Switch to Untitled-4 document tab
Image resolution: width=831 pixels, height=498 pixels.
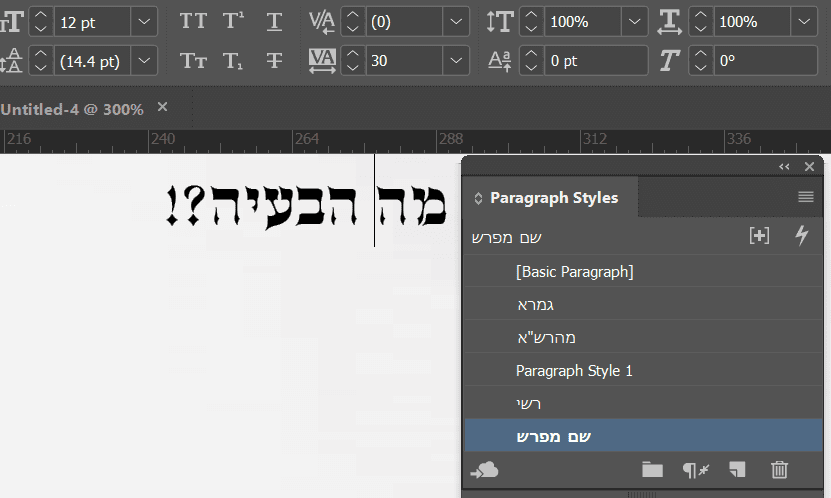pyautogui.click(x=72, y=108)
